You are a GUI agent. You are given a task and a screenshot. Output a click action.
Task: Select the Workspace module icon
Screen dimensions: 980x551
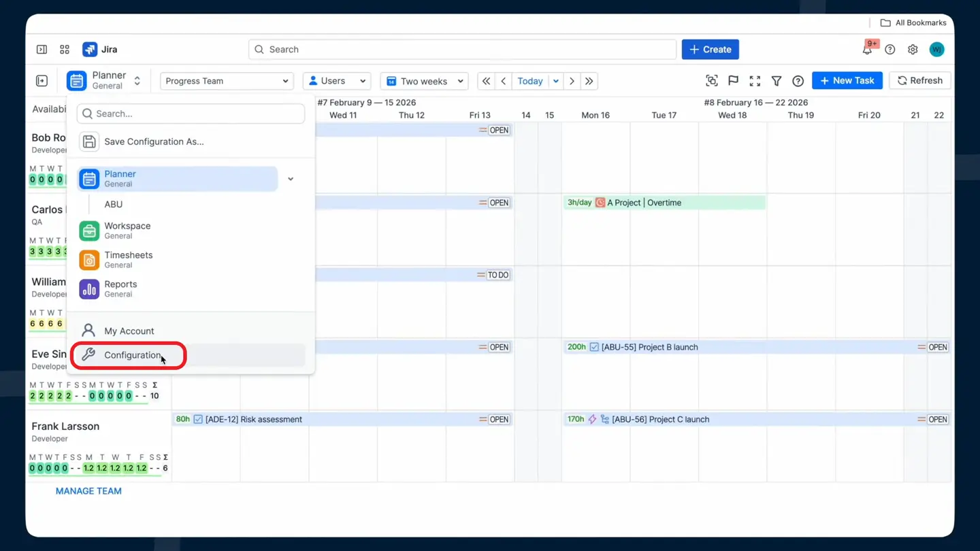click(x=89, y=231)
